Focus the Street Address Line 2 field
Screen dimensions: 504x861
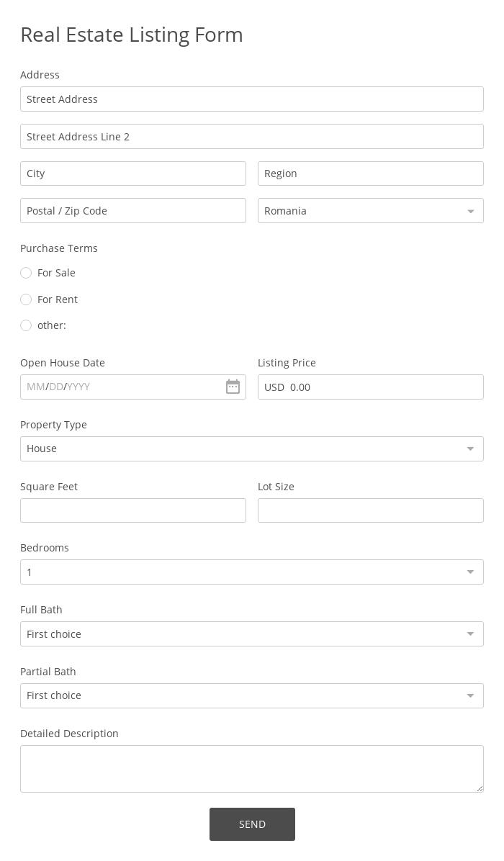(251, 137)
